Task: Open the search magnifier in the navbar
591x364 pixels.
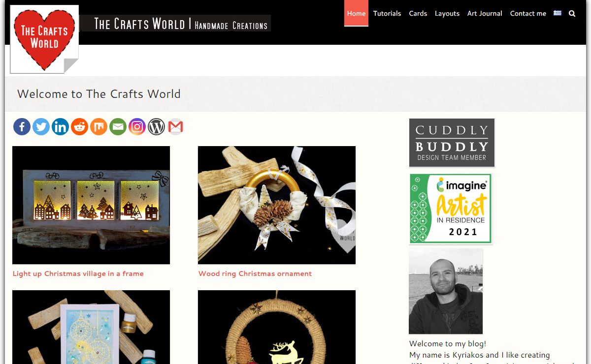Action: pos(572,14)
